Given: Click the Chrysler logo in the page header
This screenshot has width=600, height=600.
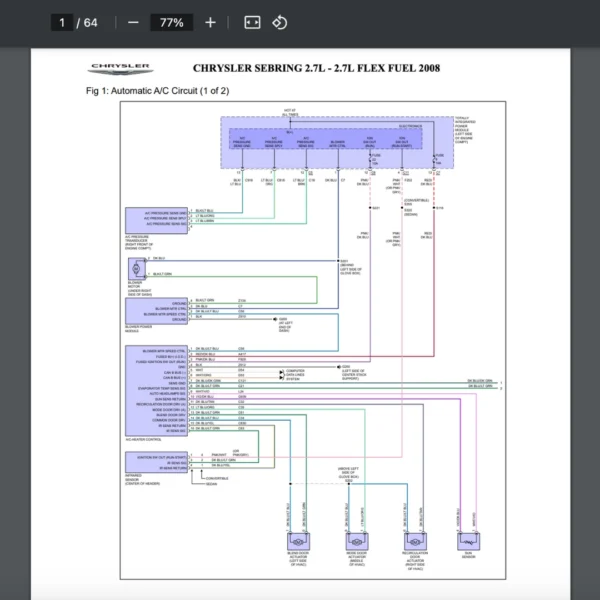Looking at the screenshot, I should tap(120, 68).
